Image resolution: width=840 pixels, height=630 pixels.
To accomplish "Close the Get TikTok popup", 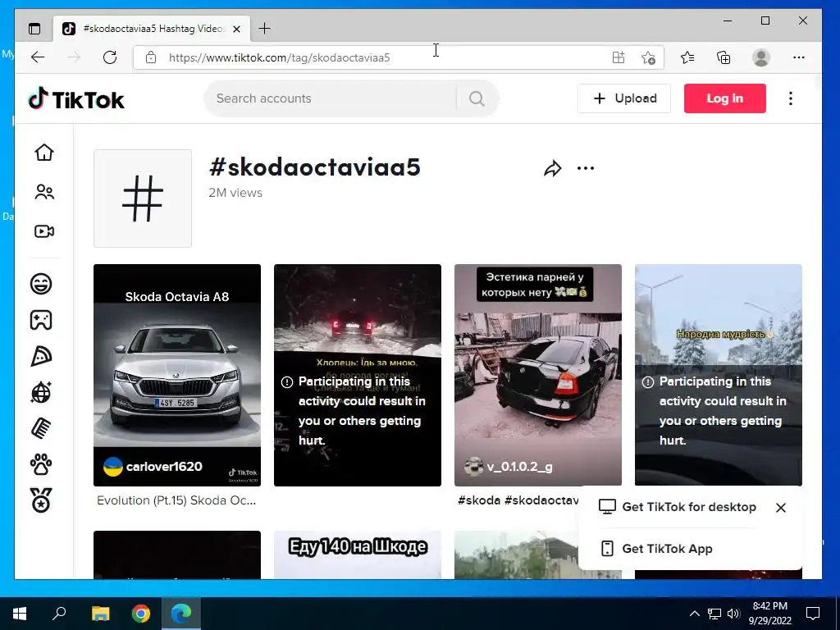I will pyautogui.click(x=781, y=507).
